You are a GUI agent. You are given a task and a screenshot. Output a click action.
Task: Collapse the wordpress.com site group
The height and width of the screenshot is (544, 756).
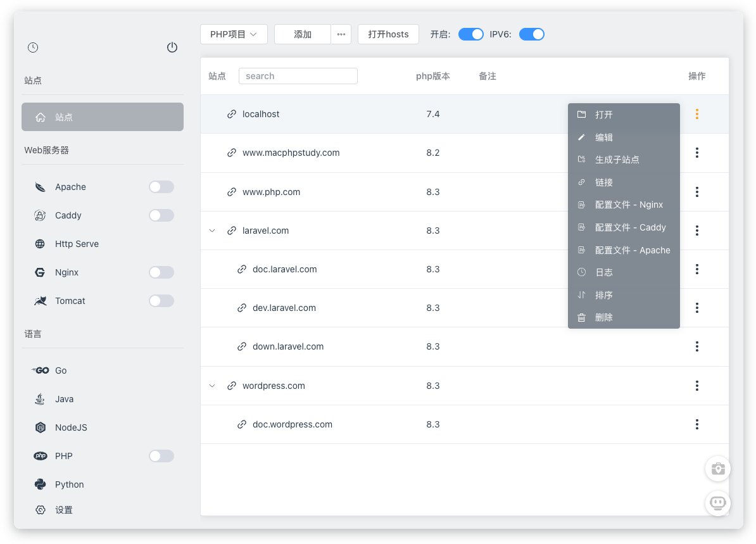click(x=212, y=386)
